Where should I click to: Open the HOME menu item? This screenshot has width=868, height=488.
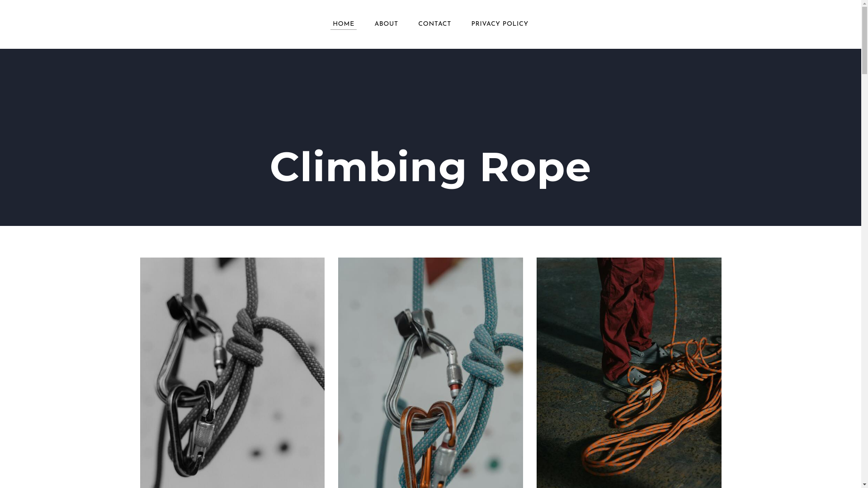click(343, 24)
